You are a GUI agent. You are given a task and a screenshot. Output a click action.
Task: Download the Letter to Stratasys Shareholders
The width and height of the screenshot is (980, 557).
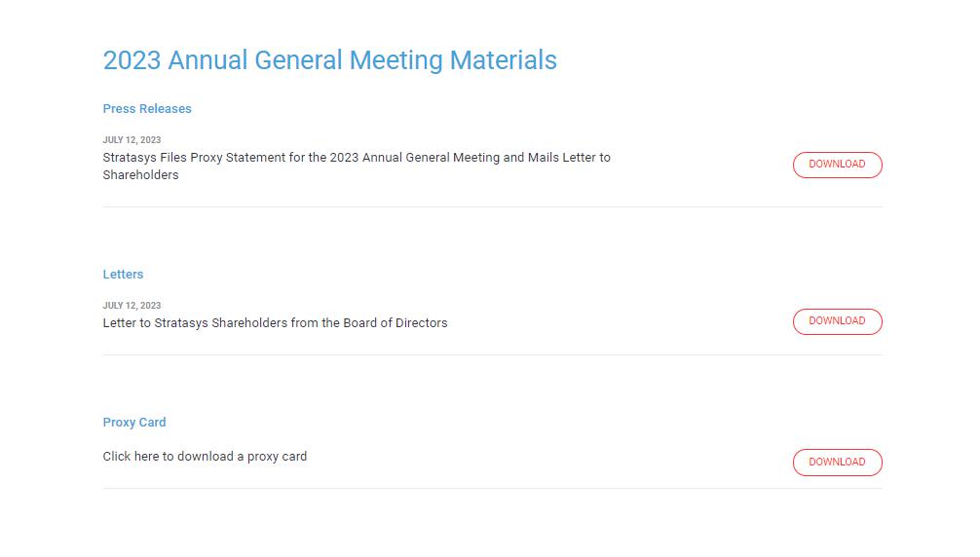tap(837, 321)
